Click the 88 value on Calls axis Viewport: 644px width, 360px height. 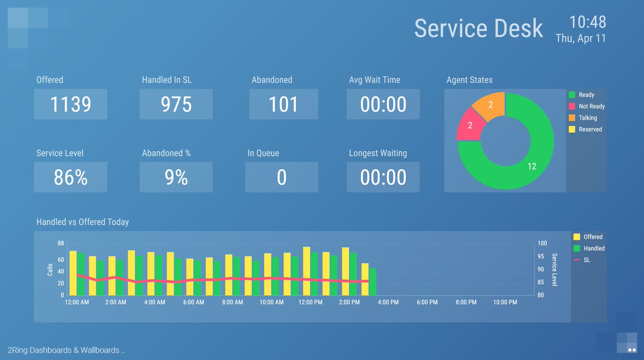(61, 244)
